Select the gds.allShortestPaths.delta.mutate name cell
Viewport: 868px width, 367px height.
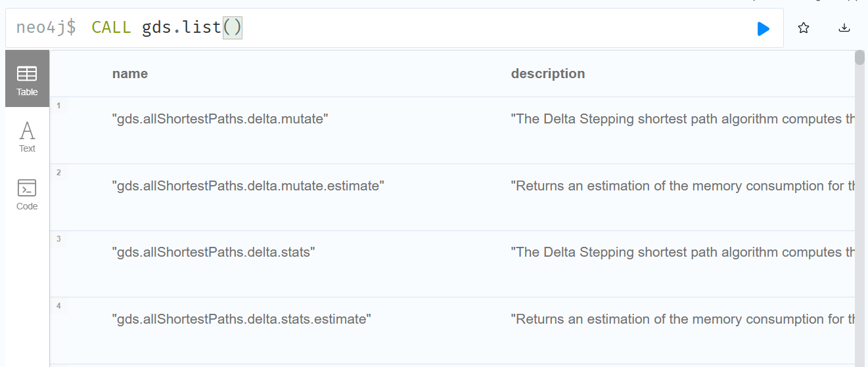point(220,119)
